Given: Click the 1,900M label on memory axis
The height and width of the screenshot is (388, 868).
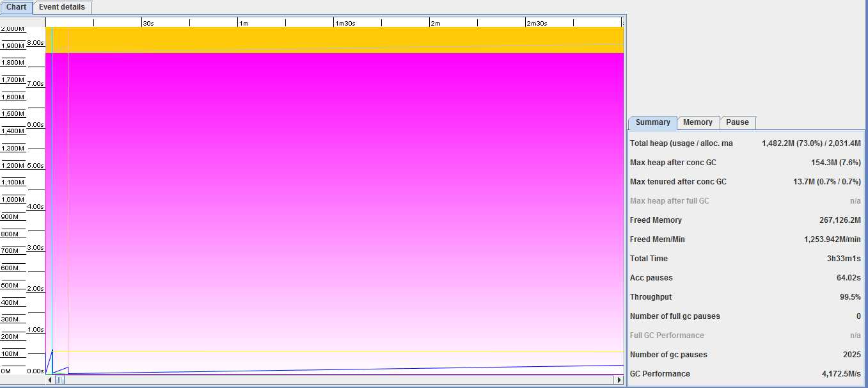Looking at the screenshot, I should click(13, 46).
